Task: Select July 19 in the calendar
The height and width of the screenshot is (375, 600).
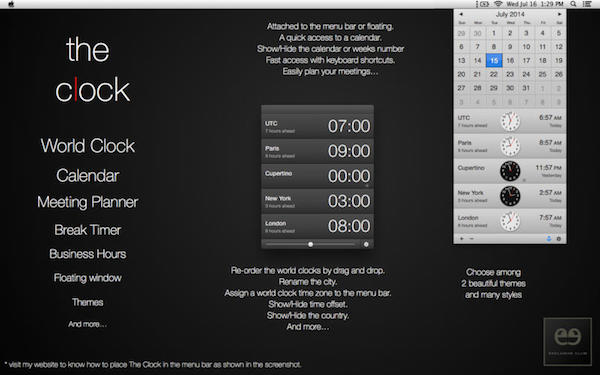Action: coord(559,60)
